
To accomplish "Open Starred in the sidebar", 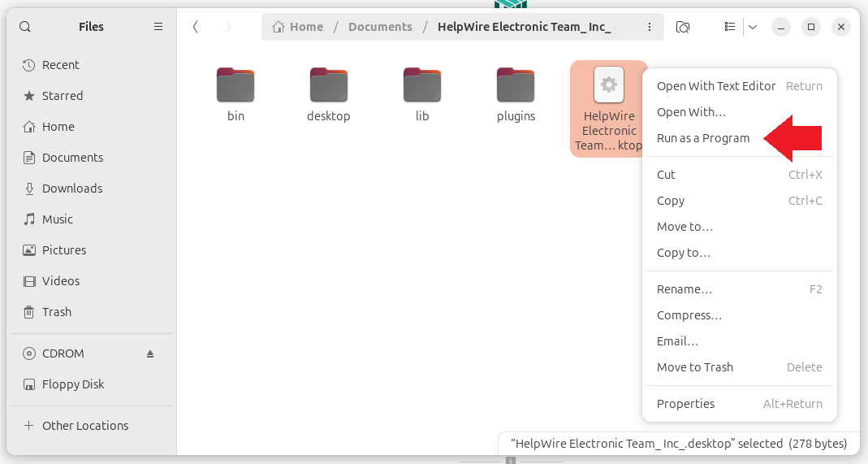I will (x=91, y=96).
